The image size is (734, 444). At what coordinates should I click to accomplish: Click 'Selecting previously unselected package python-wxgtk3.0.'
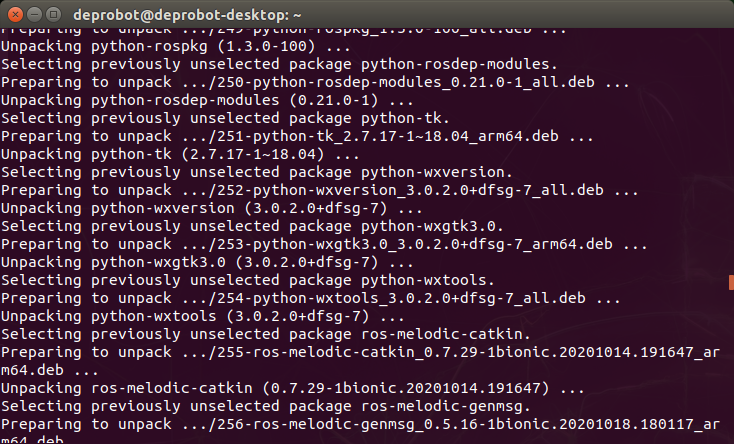coord(252,226)
